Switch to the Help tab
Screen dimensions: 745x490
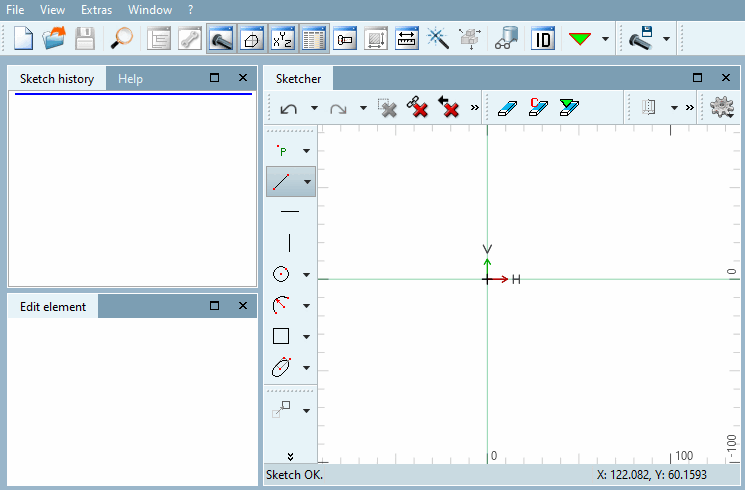click(130, 78)
